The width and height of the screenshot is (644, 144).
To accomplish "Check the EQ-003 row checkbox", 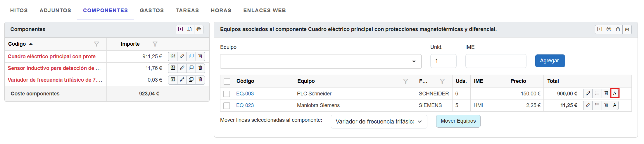I will pyautogui.click(x=227, y=94).
